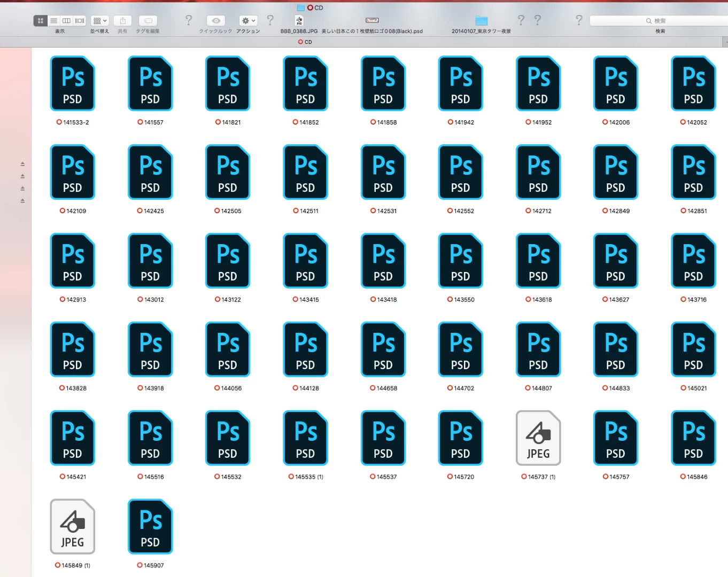Select the 141952 PSD file icon
Image resolution: width=728 pixels, height=577 pixels.
[538, 83]
